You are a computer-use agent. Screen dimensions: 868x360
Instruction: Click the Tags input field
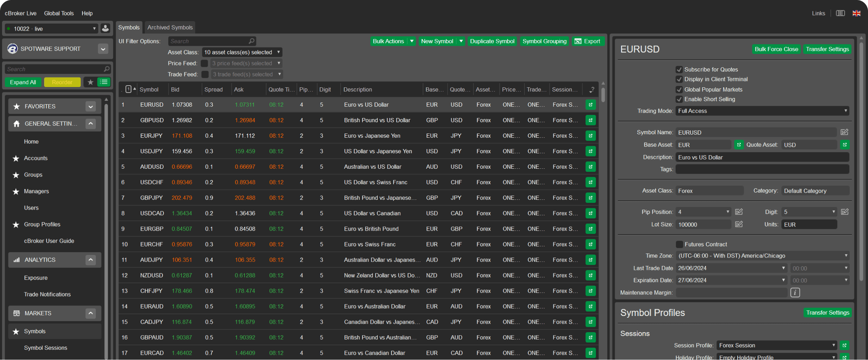coord(762,169)
